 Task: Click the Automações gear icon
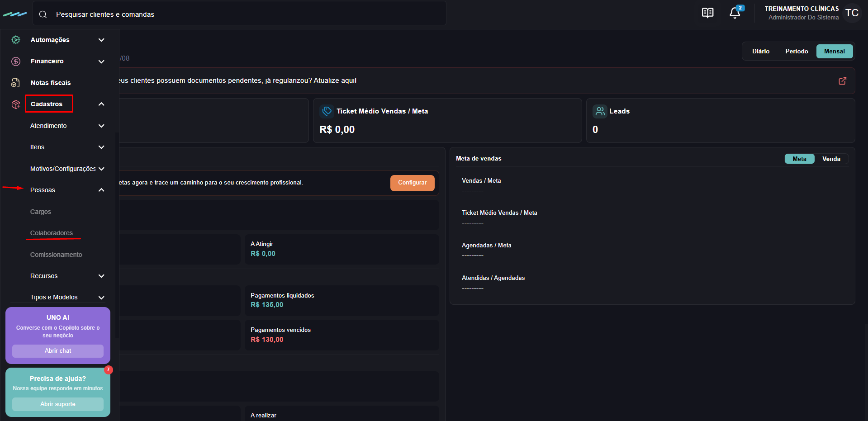click(x=16, y=40)
